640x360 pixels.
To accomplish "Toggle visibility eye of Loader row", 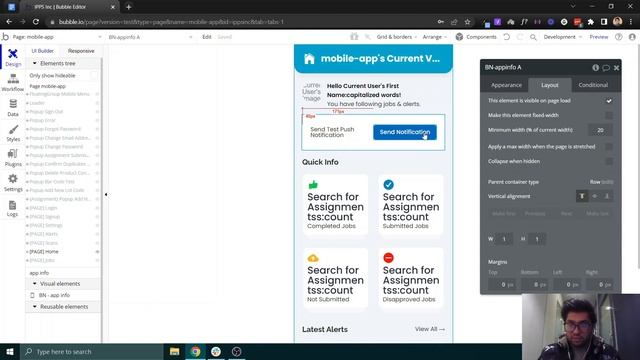I will click(x=97, y=103).
